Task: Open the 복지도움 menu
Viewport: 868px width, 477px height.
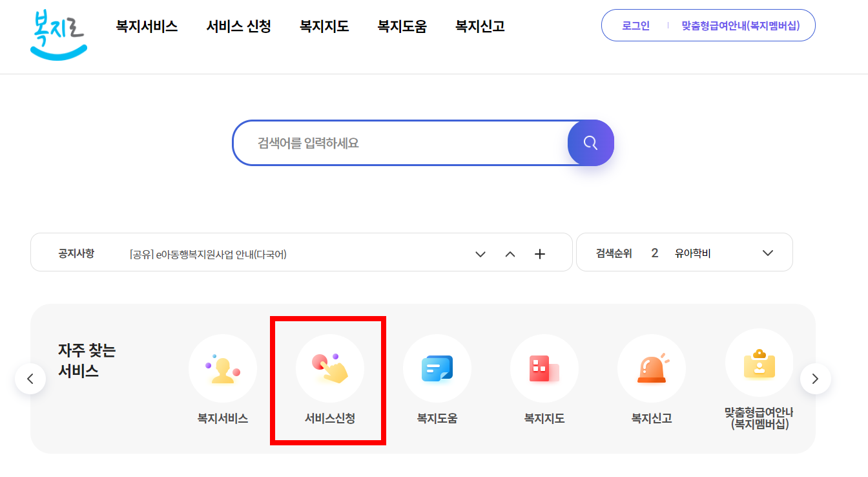Action: [x=402, y=26]
